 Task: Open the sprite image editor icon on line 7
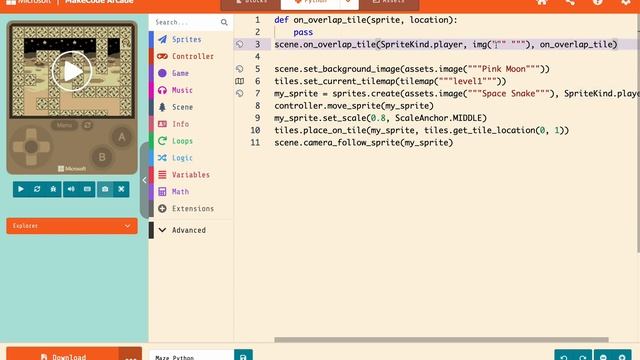(240, 93)
